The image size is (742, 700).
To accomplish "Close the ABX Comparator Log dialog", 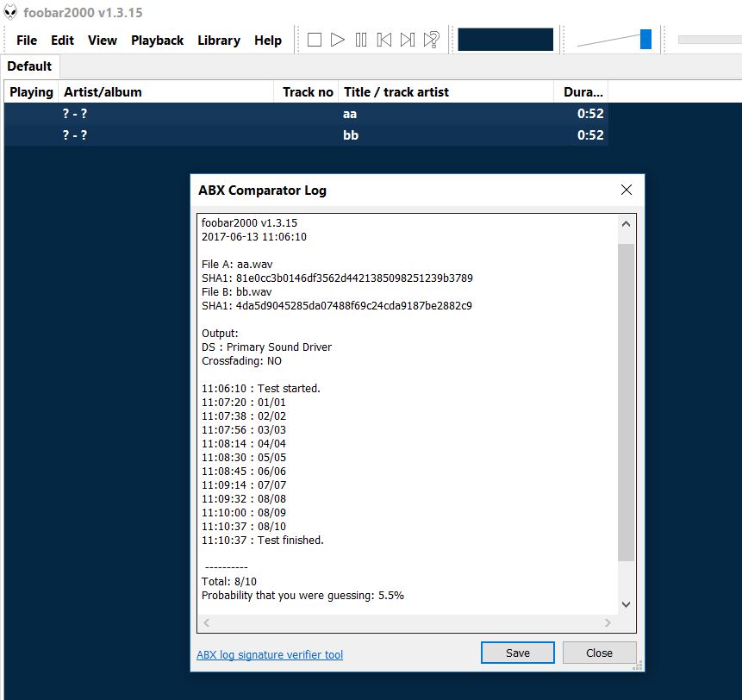I will coord(626,190).
